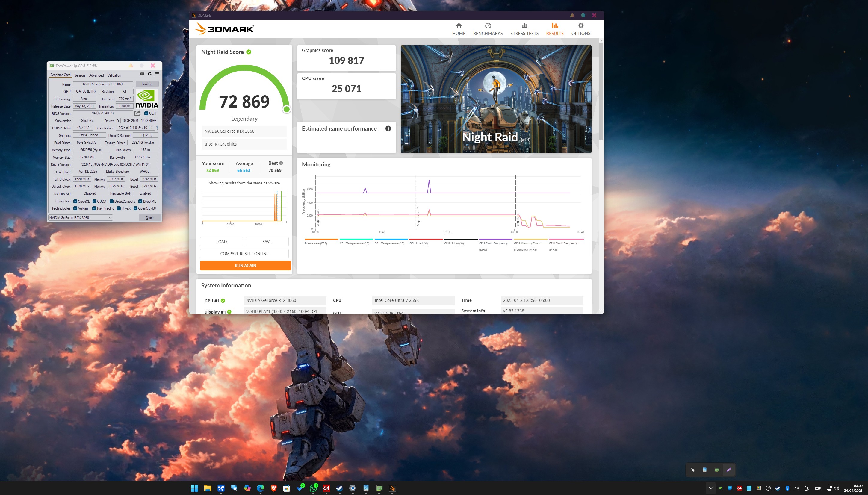Open the AIDA64 taskbar icon
This screenshot has height=495, width=868.
pos(326,488)
